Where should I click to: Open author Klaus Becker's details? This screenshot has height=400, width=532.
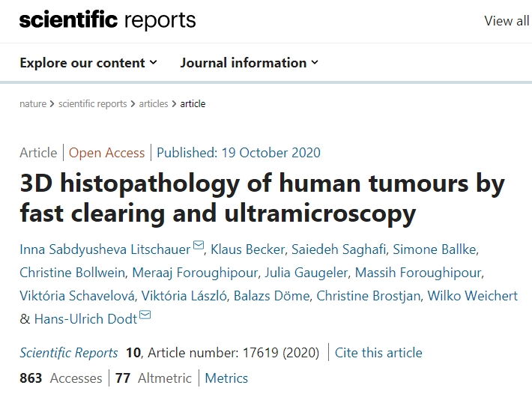coord(248,249)
